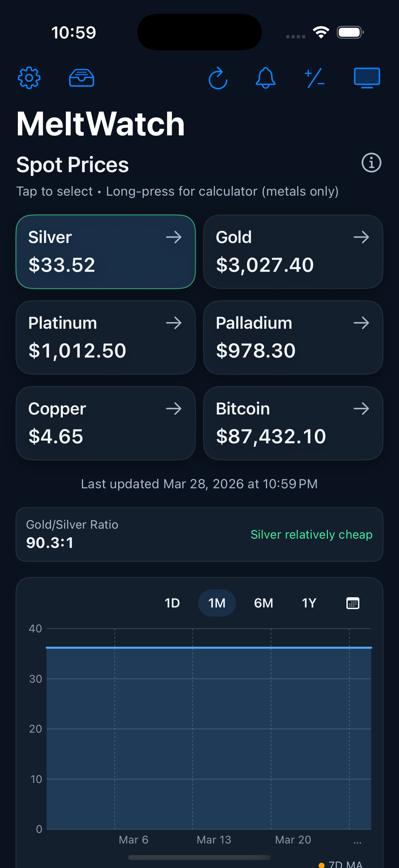Viewport: 399px width, 868px height.
Task: Select the 1M chart range
Action: (x=217, y=603)
